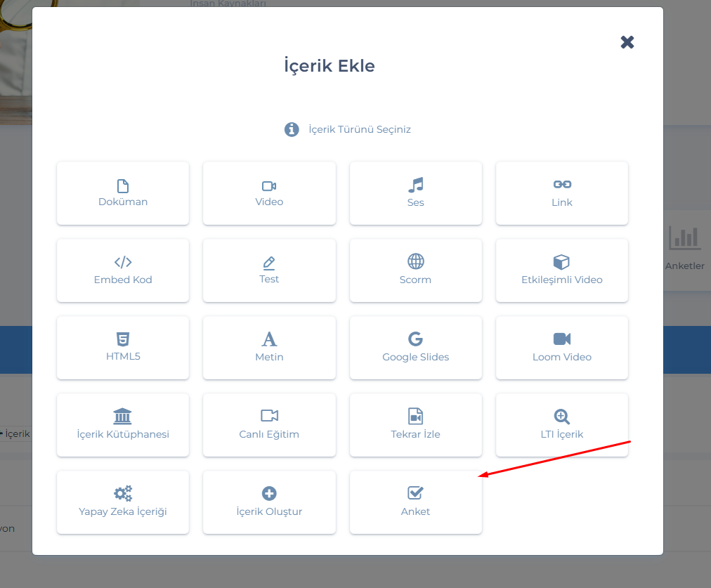711x588 pixels.
Task: Select the Yapay Zeka İçeriği gears icon
Action: click(123, 494)
